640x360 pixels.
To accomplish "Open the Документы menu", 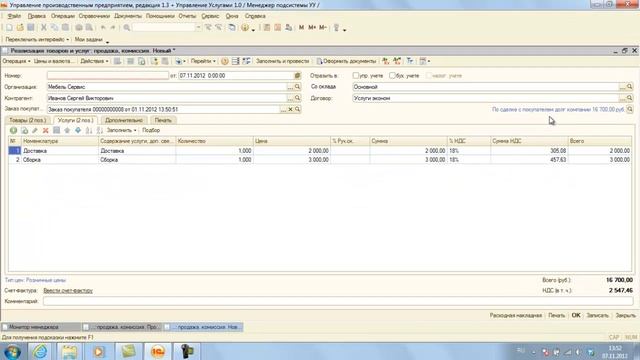I will (x=128, y=16).
